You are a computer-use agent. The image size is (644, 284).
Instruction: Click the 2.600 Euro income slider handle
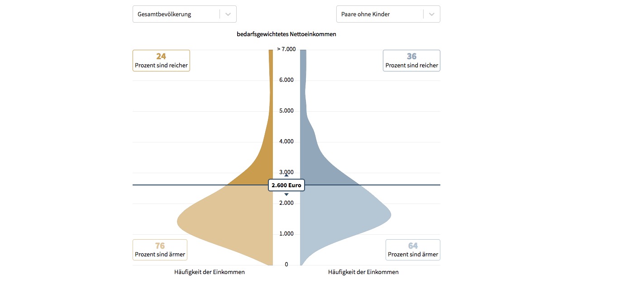(x=286, y=185)
